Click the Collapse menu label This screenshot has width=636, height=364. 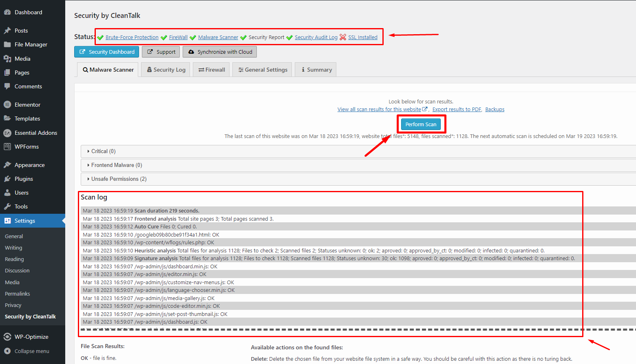32,351
